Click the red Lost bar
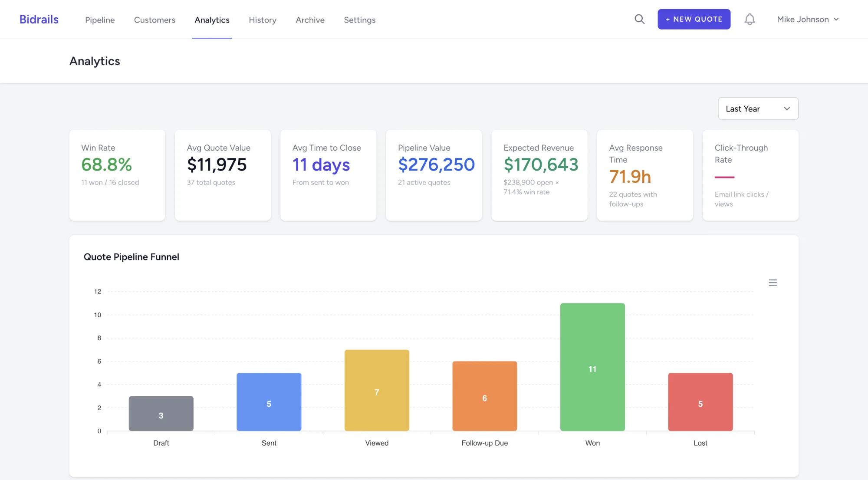Screen dimensions: 868x480 [x=700, y=402]
